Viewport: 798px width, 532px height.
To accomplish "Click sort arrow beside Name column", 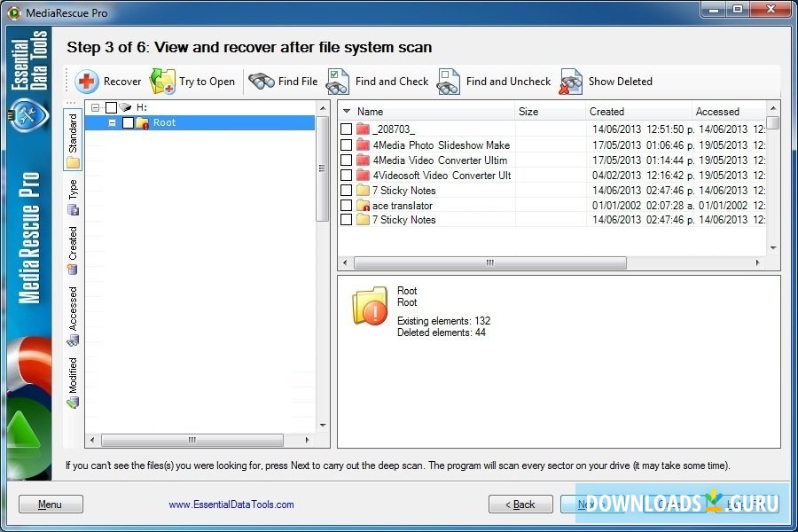I will click(x=347, y=111).
